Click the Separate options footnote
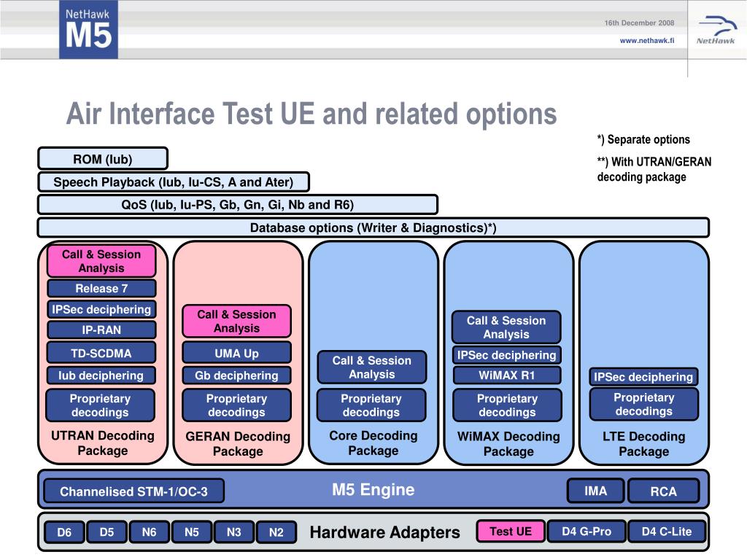 click(x=643, y=139)
